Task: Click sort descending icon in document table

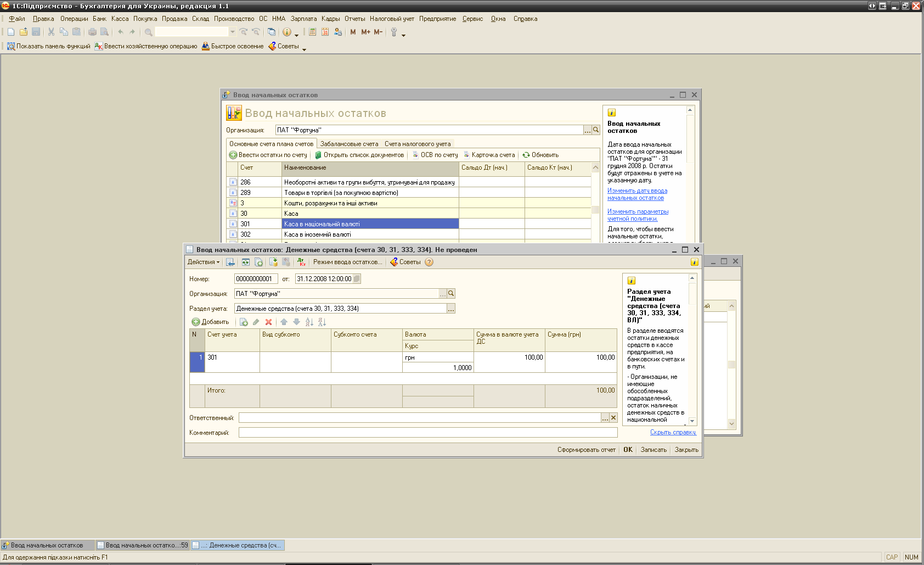Action: [x=322, y=322]
